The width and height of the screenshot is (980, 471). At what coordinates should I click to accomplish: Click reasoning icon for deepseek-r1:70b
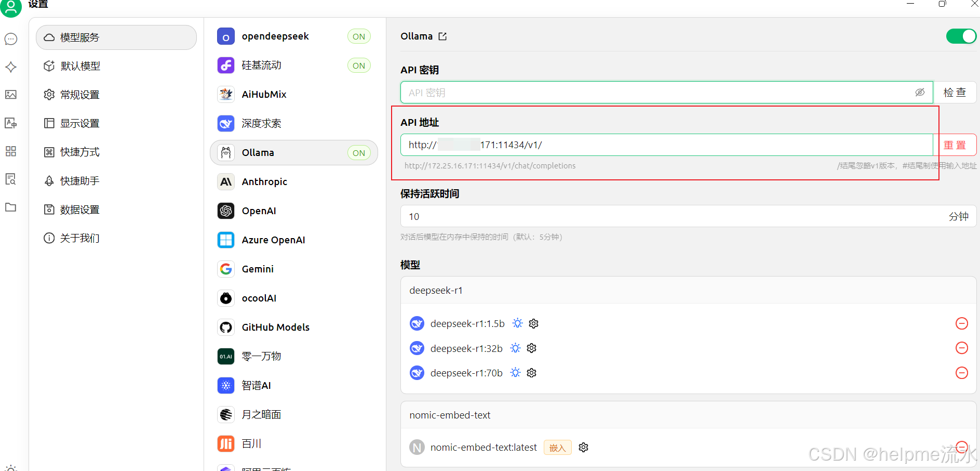click(x=515, y=373)
